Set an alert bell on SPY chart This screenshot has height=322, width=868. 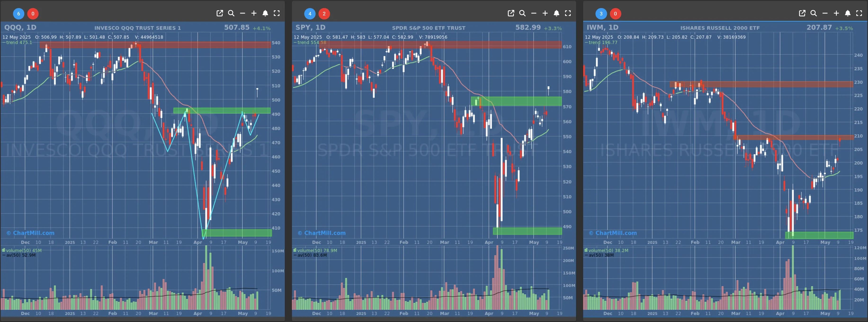pyautogui.click(x=557, y=13)
